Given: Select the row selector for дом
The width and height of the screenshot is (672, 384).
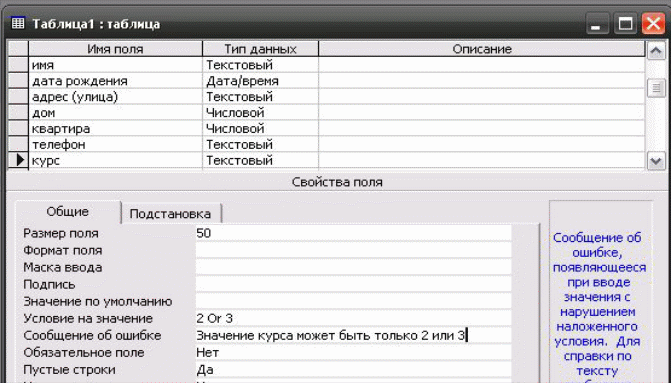Looking at the screenshot, I should pyautogui.click(x=19, y=113).
